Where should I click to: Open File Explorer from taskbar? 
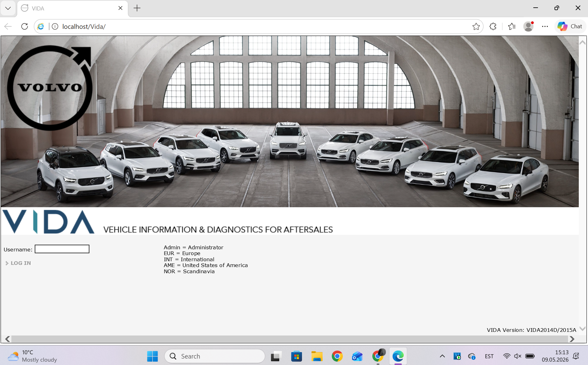[x=317, y=356]
